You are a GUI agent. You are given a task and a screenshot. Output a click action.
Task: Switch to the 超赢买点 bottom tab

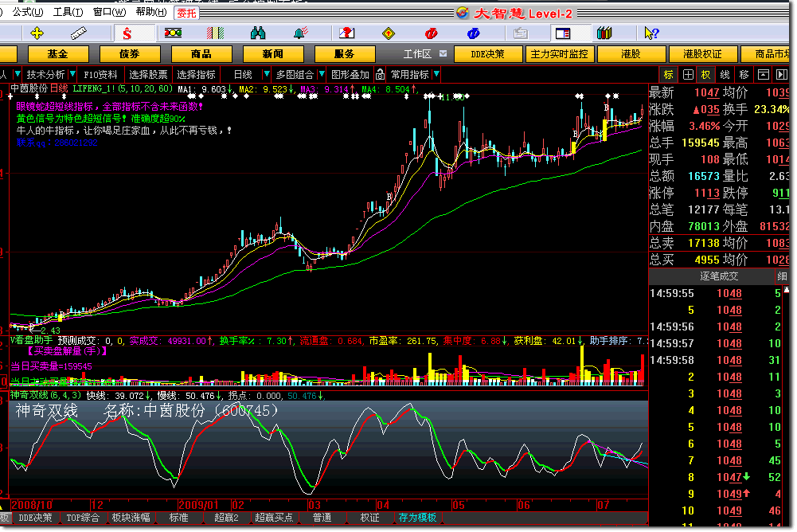(273, 518)
